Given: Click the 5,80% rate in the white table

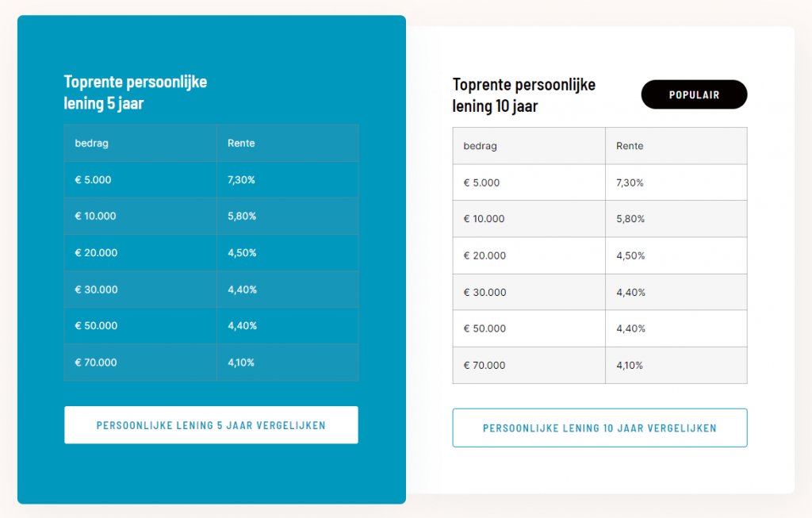Looking at the screenshot, I should [630, 219].
